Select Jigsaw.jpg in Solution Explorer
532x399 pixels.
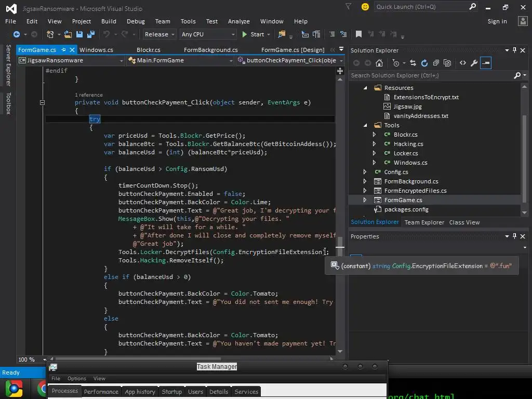pyautogui.click(x=407, y=107)
